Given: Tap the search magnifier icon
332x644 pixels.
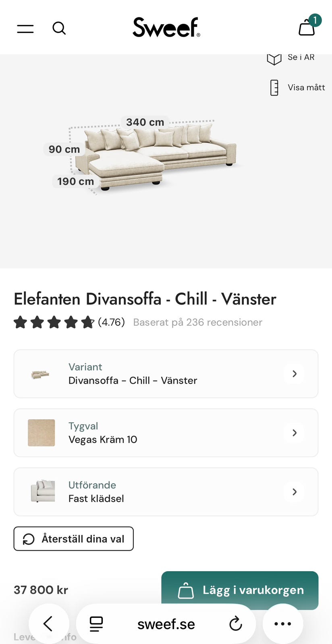Looking at the screenshot, I should click(x=59, y=28).
